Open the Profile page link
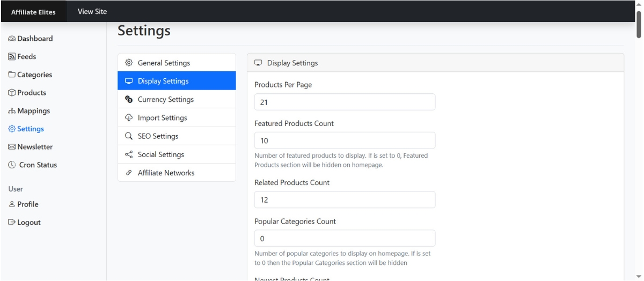Screen dimensions: 644x281 pos(28,204)
